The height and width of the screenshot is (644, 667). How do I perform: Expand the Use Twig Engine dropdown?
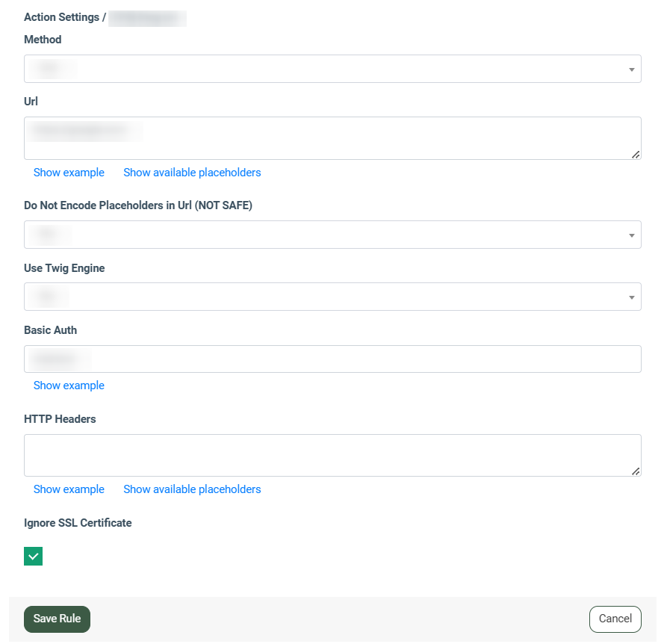332,297
